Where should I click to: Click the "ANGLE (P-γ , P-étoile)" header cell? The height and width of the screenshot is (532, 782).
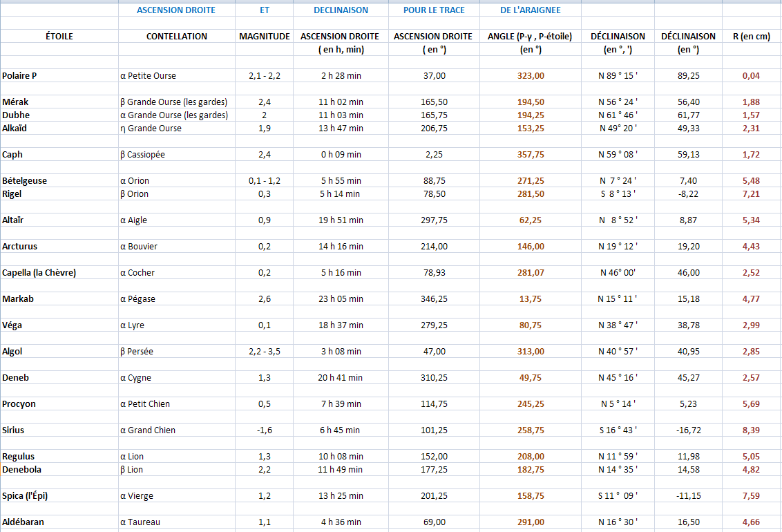pos(530,37)
